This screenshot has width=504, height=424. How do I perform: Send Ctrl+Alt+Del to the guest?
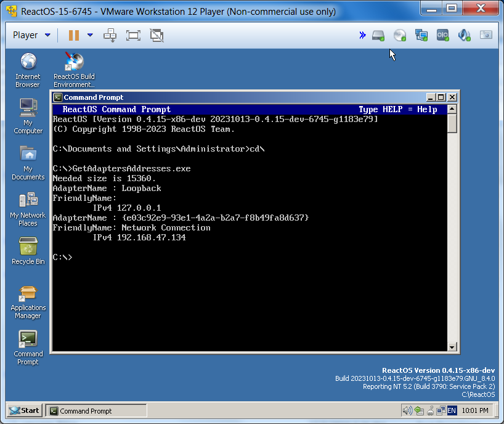click(110, 35)
